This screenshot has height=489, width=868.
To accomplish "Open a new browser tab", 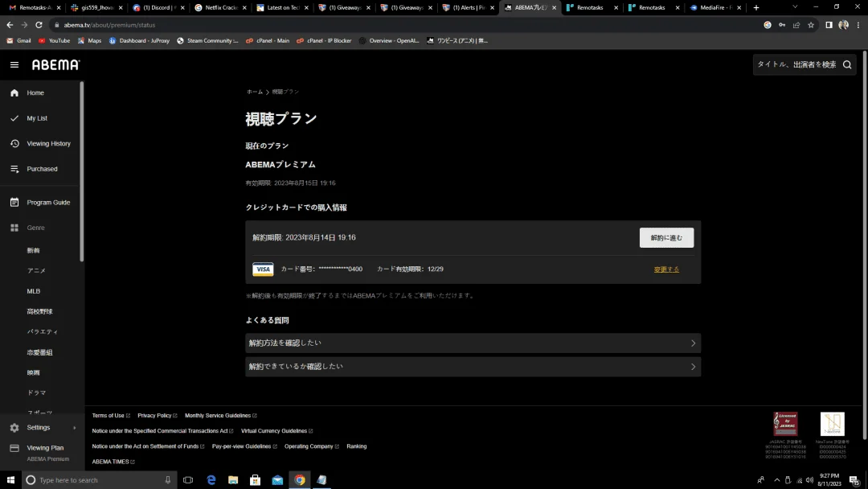I will tap(756, 8).
